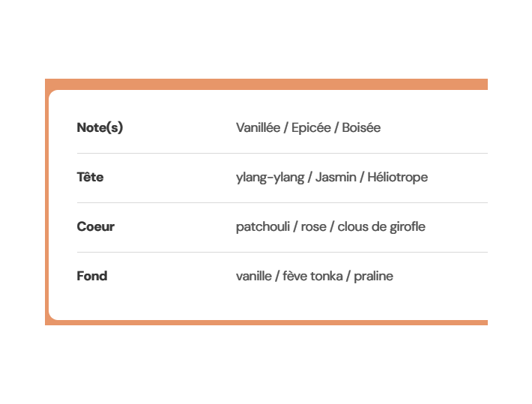
Task: Click the Coeur label
Action: [96, 226]
